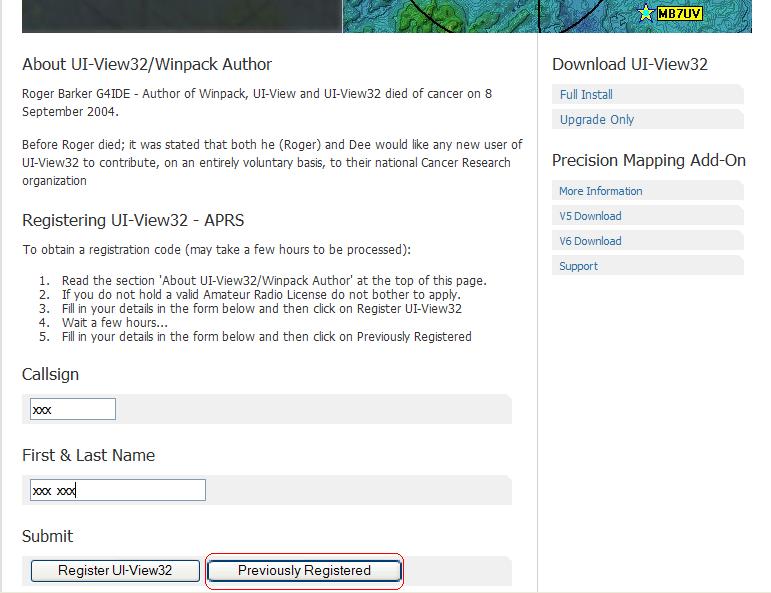
Task: Click the 'Download UI-View32' sidebar heading
Action: [x=630, y=64]
